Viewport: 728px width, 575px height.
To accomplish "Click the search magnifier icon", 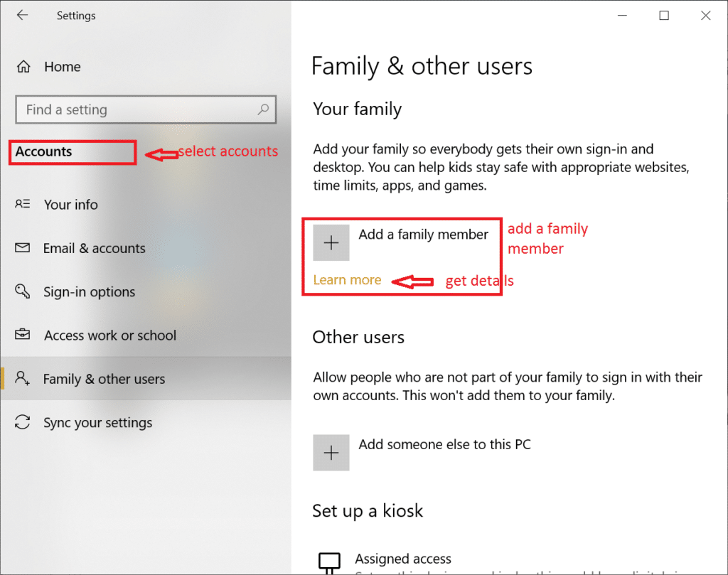I will [x=263, y=109].
